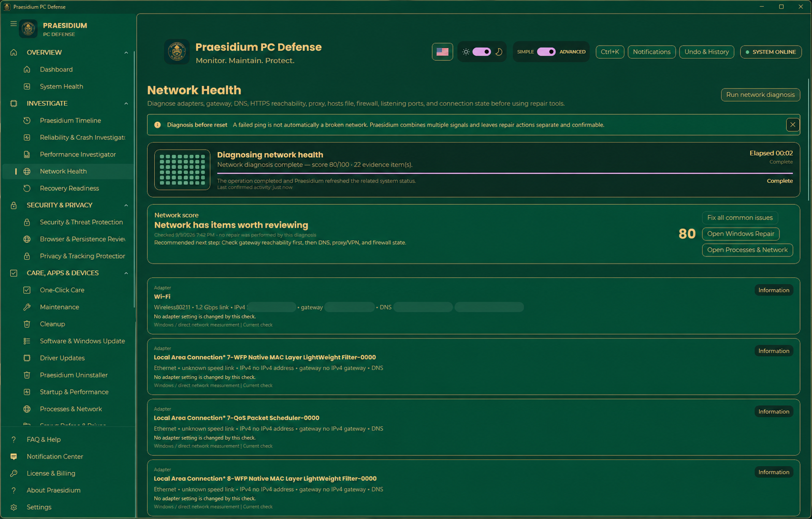Open Undo & History
Screen dimensions: 812x519
pyautogui.click(x=706, y=52)
